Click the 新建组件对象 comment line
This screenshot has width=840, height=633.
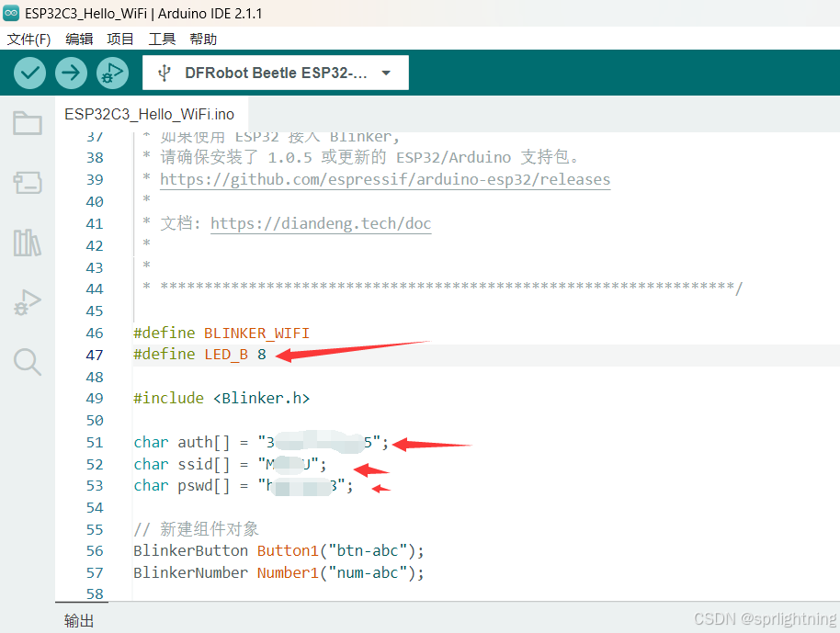[x=196, y=529]
